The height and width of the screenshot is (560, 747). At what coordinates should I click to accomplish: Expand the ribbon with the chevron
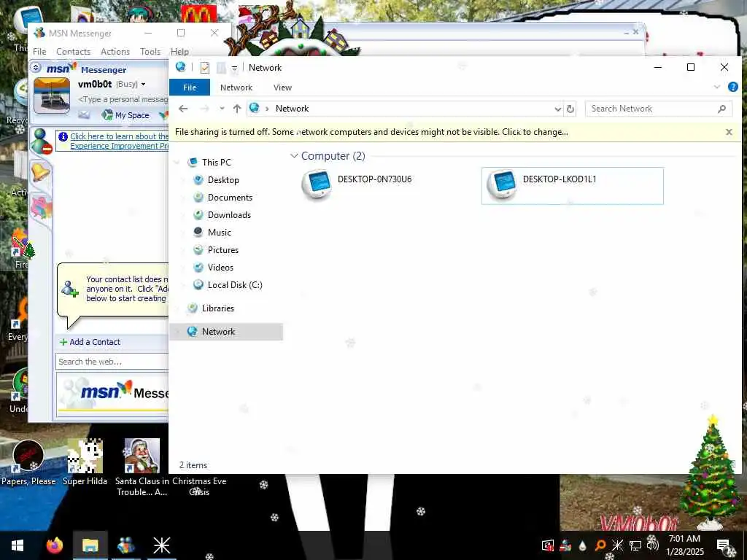pyautogui.click(x=717, y=87)
